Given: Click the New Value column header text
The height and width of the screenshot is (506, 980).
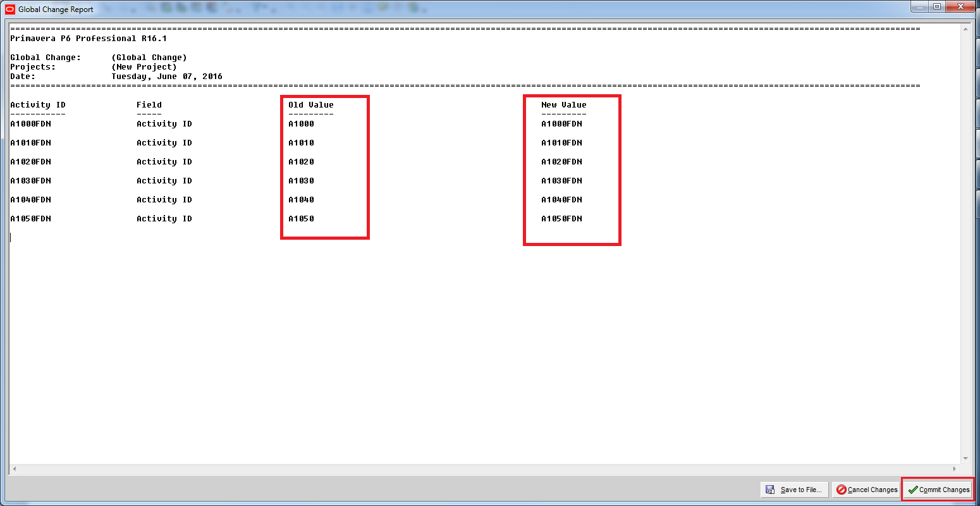Looking at the screenshot, I should click(563, 105).
